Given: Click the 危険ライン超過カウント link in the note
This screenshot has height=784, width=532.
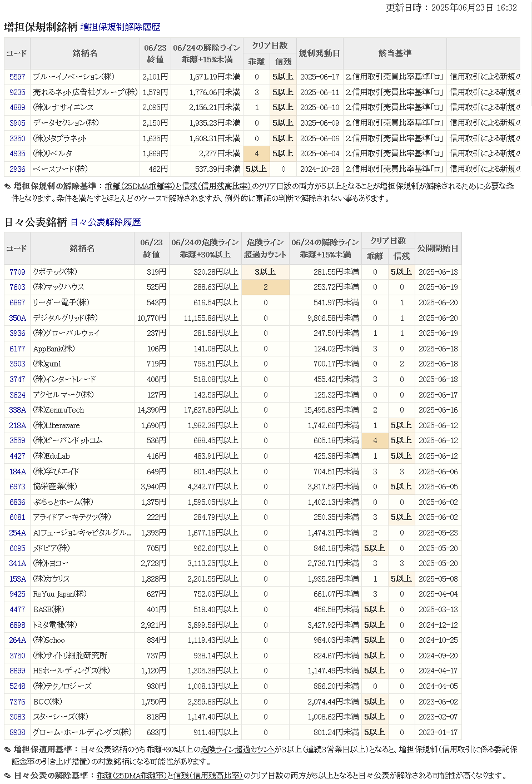Looking at the screenshot, I should [x=237, y=750].
